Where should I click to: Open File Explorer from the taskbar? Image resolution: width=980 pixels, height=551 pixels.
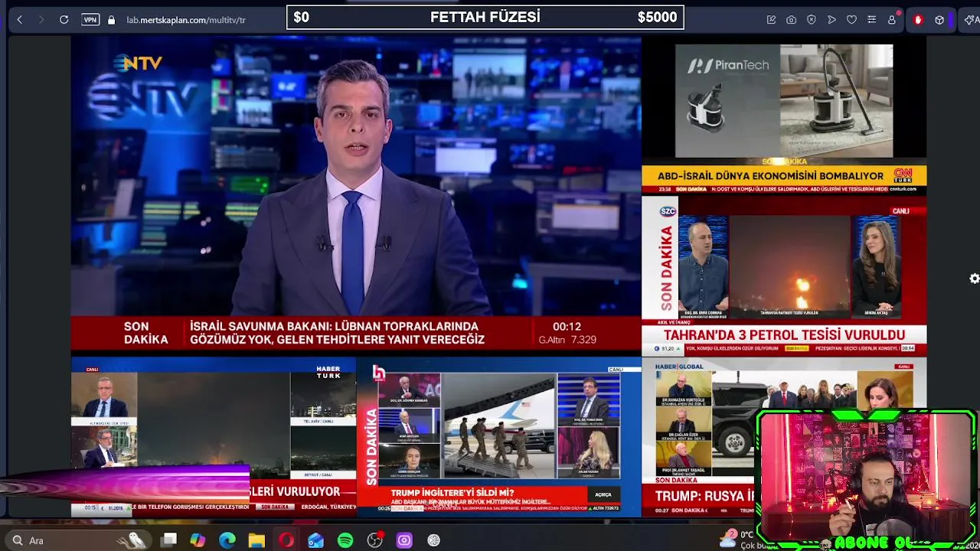coord(256,540)
